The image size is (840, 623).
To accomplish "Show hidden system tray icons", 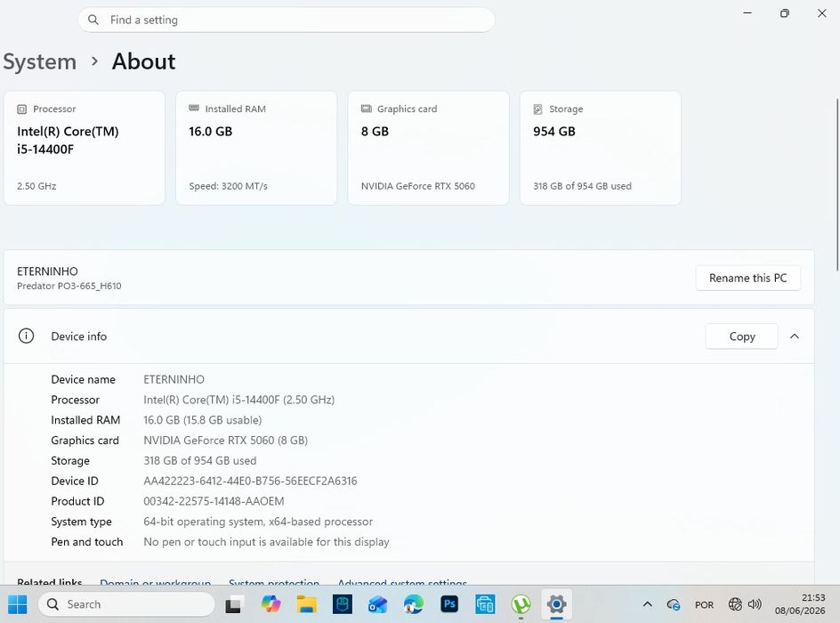I will pyautogui.click(x=647, y=604).
